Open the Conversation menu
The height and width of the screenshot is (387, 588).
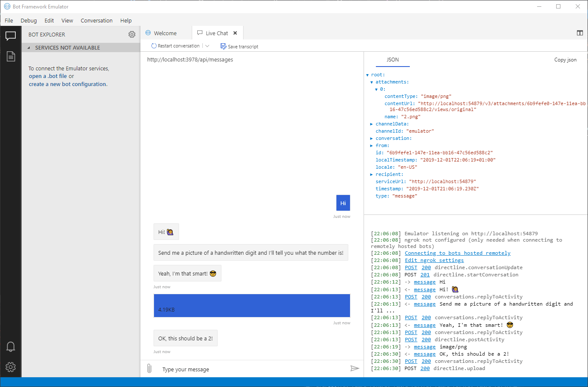click(97, 20)
